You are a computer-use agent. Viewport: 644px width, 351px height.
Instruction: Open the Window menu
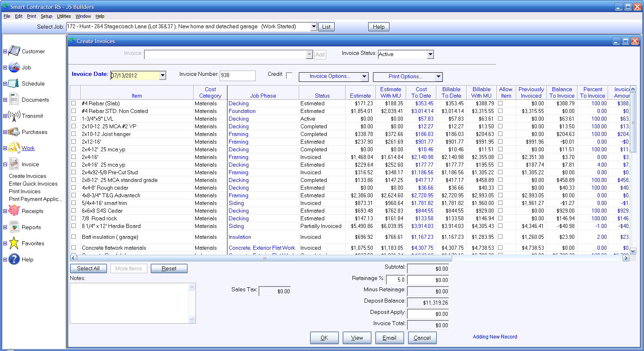[83, 16]
